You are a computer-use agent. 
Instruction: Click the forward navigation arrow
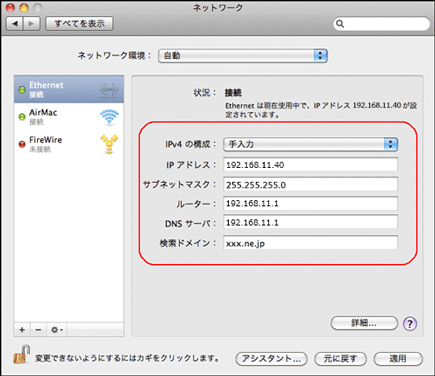pos(32,24)
